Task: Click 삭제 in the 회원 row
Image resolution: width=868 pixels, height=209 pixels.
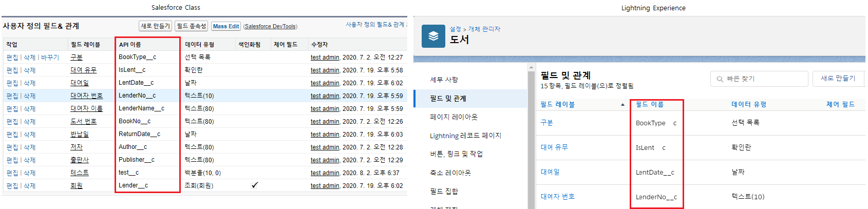Action: tap(29, 186)
